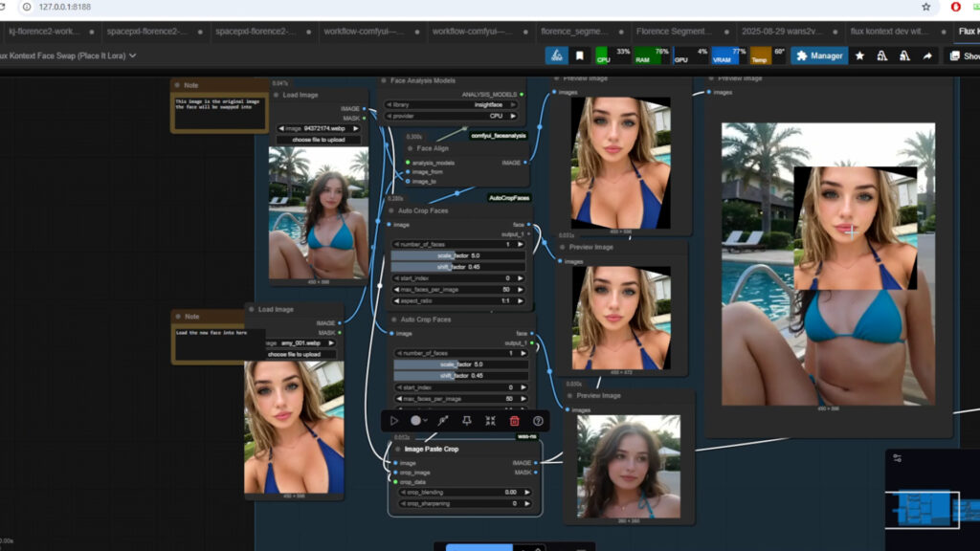Click the pin node icon in selection toolbar
Viewport: 980px width, 551px height.
click(x=467, y=420)
